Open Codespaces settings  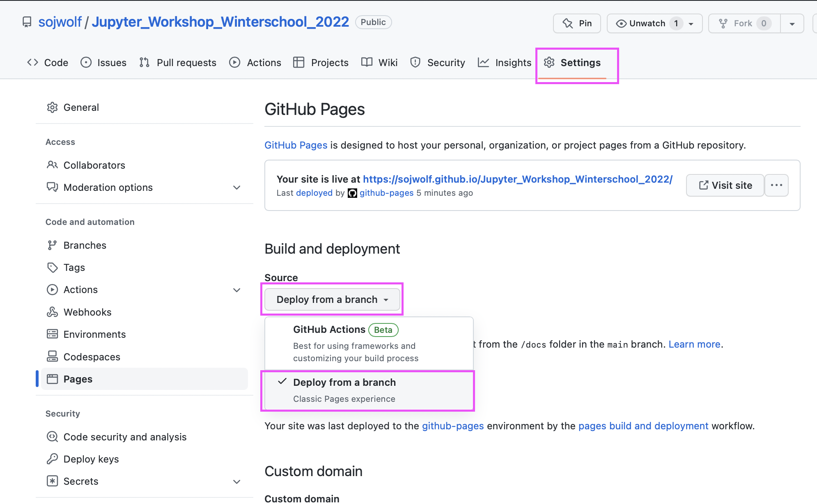(x=145, y=357)
